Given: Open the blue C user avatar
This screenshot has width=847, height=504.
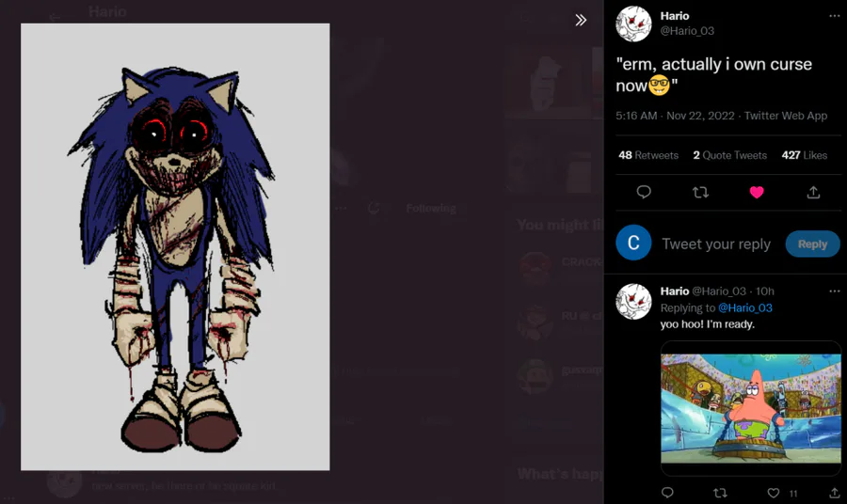Looking at the screenshot, I should (633, 243).
